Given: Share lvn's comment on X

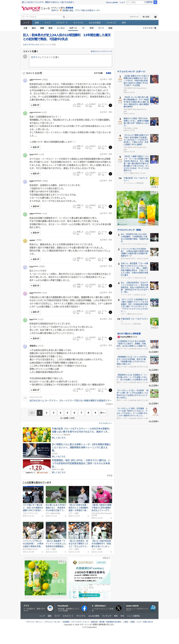Looking at the screenshot, I should pos(110,174).
